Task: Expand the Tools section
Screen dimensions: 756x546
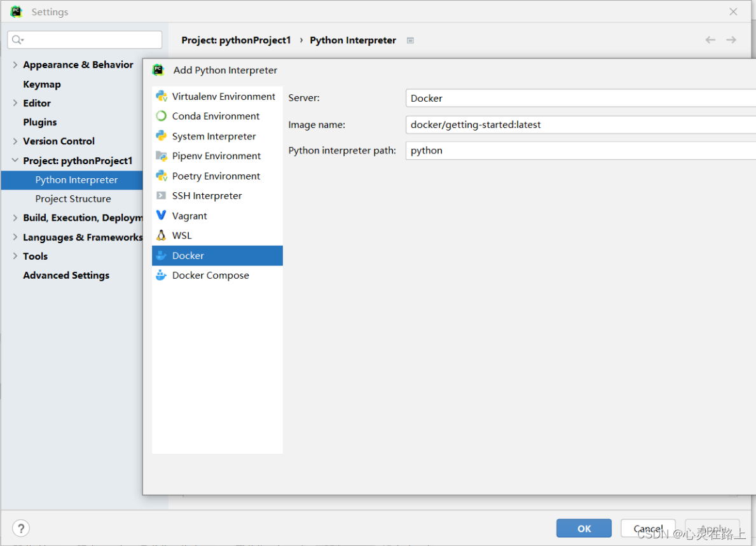Action: 15,256
